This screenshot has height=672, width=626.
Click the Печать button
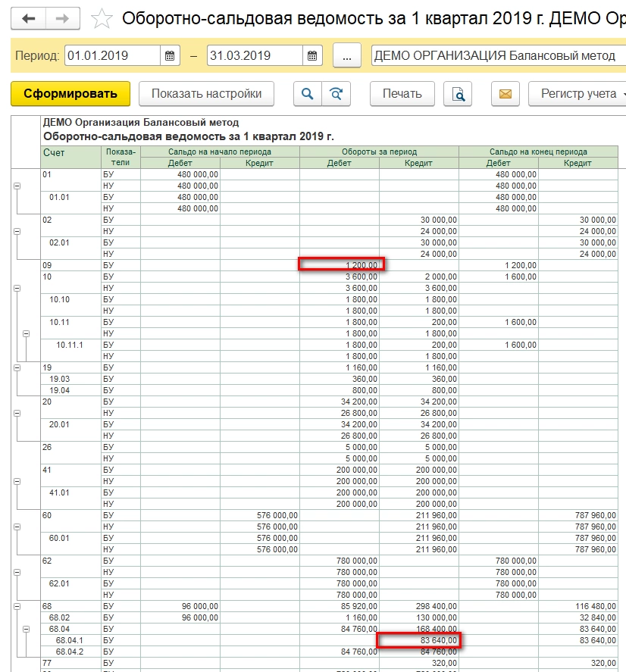(x=402, y=94)
